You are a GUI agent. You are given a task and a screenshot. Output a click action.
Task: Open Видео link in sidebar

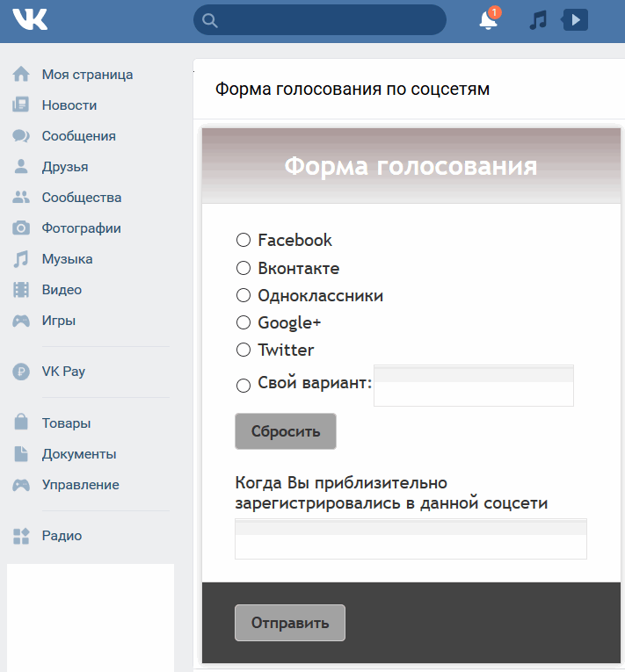[x=62, y=290]
